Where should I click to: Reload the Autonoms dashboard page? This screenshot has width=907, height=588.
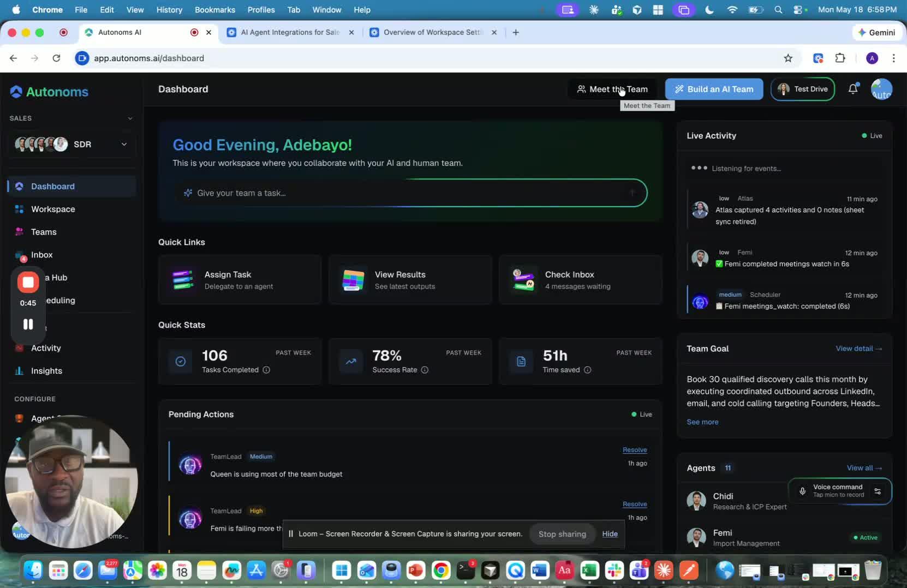[56, 58]
